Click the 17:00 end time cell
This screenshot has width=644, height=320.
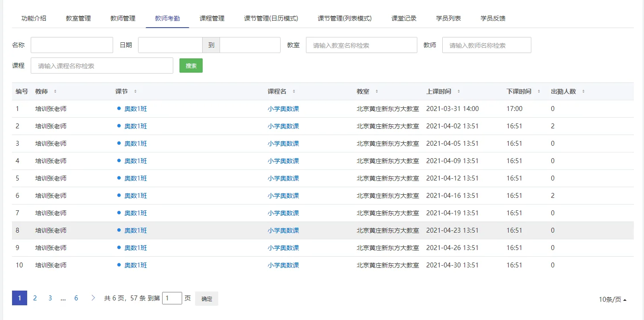point(514,109)
